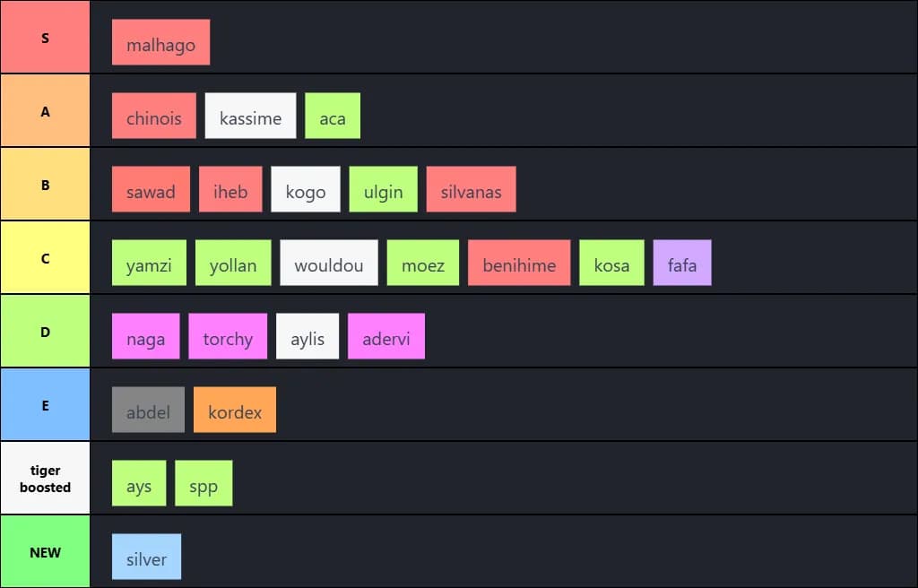
Task: Click the blue E tier label
Action: [45, 405]
